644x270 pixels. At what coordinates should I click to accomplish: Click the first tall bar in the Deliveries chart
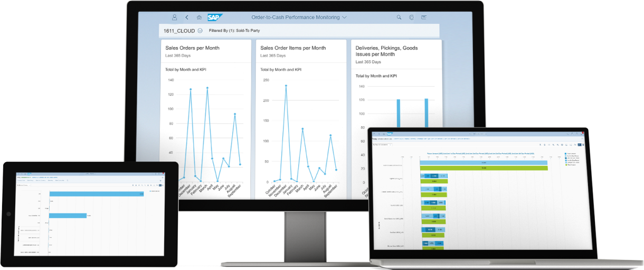coord(399,114)
